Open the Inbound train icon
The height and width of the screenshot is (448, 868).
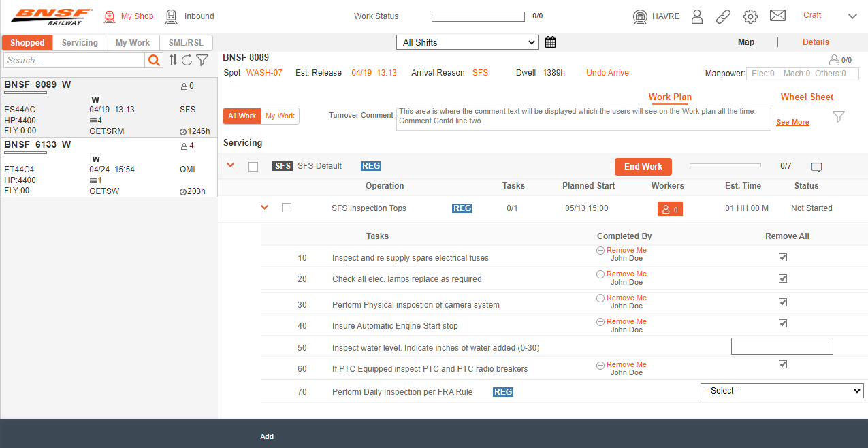(172, 16)
